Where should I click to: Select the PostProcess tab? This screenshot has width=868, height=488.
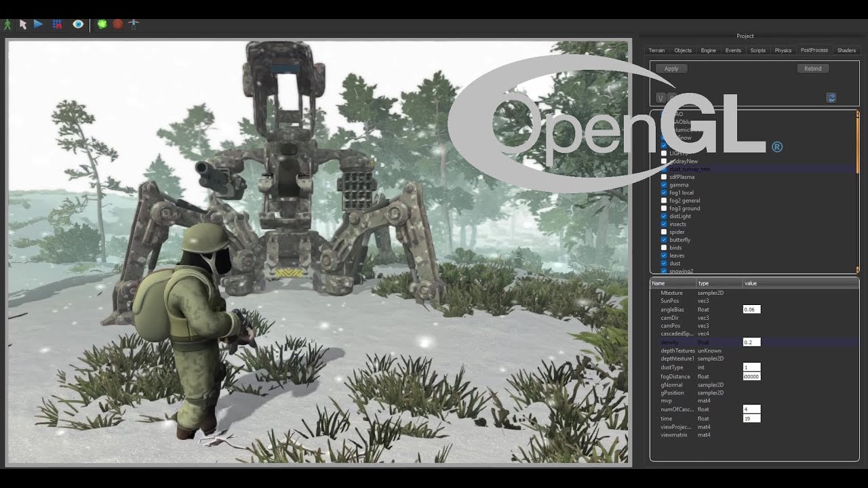[x=814, y=50]
